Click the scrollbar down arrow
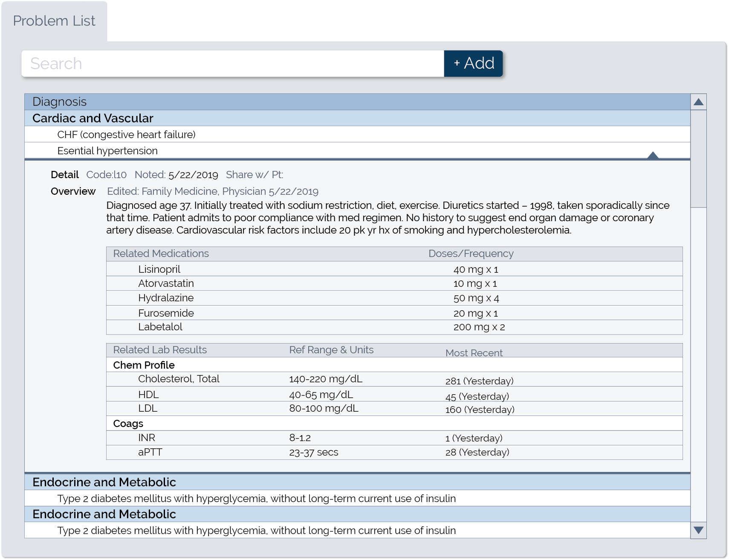 697,531
